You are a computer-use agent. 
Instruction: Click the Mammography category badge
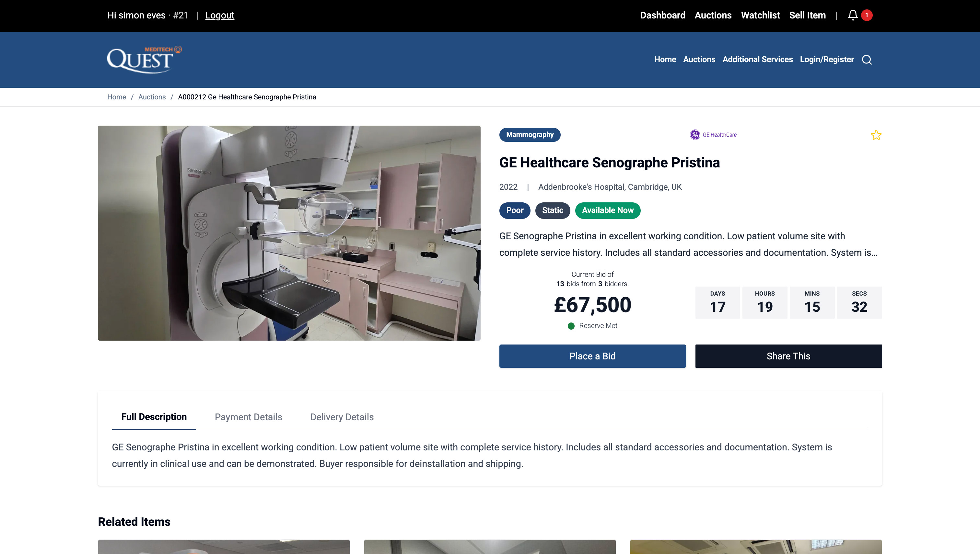(530, 135)
